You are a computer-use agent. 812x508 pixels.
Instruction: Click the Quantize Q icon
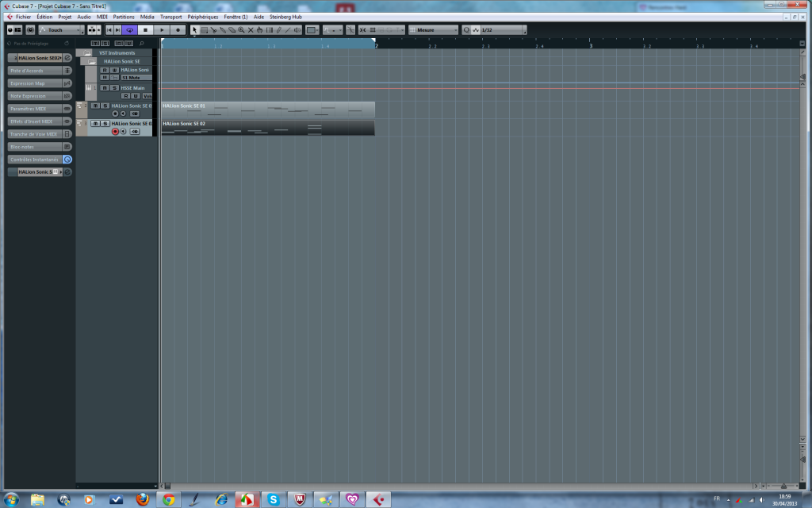point(466,30)
